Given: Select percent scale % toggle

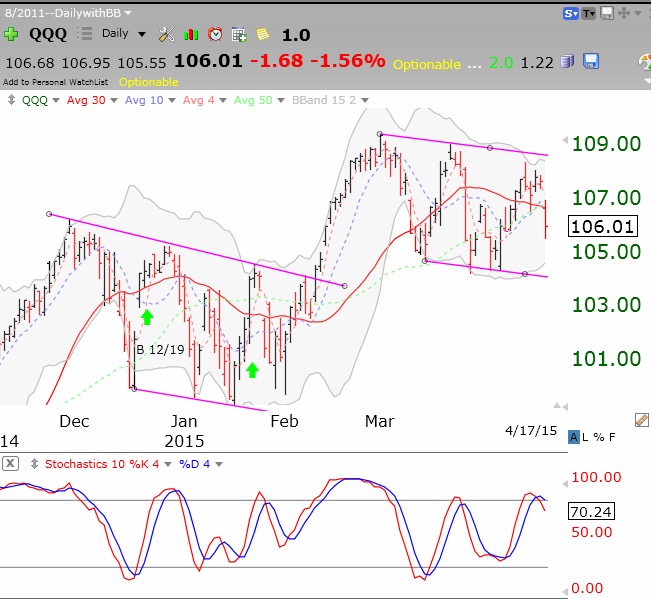Looking at the screenshot, I should [x=598, y=437].
